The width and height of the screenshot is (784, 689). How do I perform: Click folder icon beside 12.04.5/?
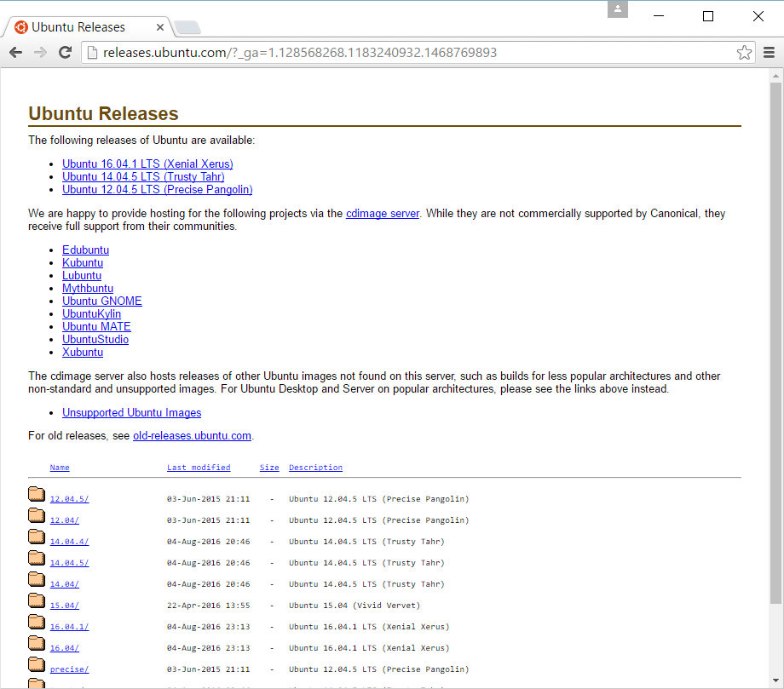pos(37,494)
